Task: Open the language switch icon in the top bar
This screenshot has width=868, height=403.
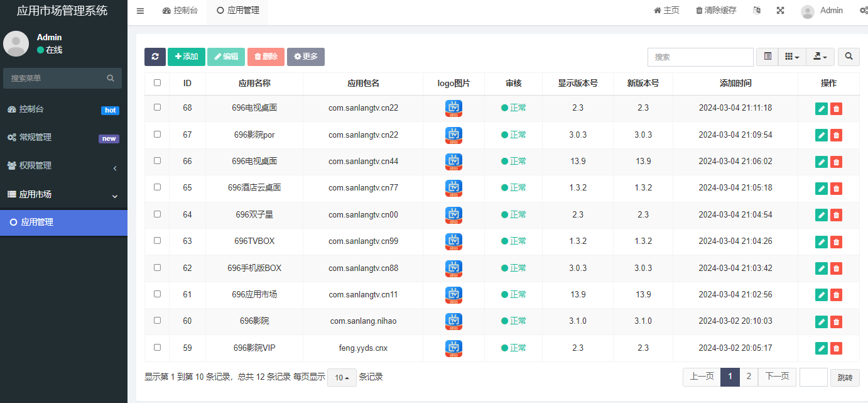Action: pos(756,11)
